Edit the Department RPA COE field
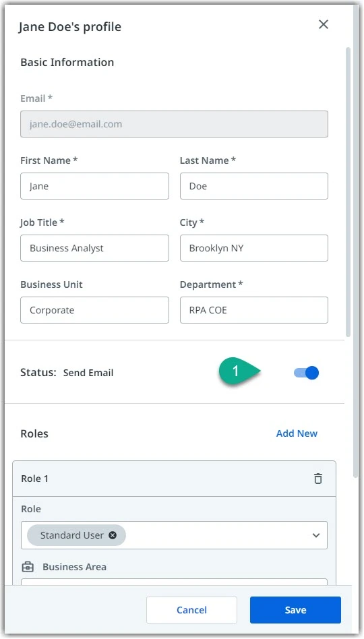Screen dimensions: 364x639 [254, 310]
